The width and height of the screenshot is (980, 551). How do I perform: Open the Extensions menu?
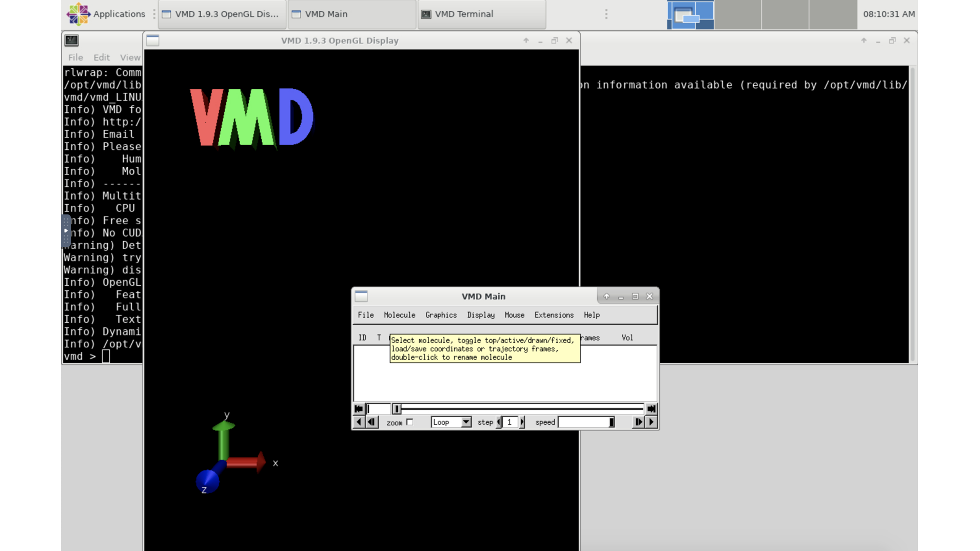point(554,315)
